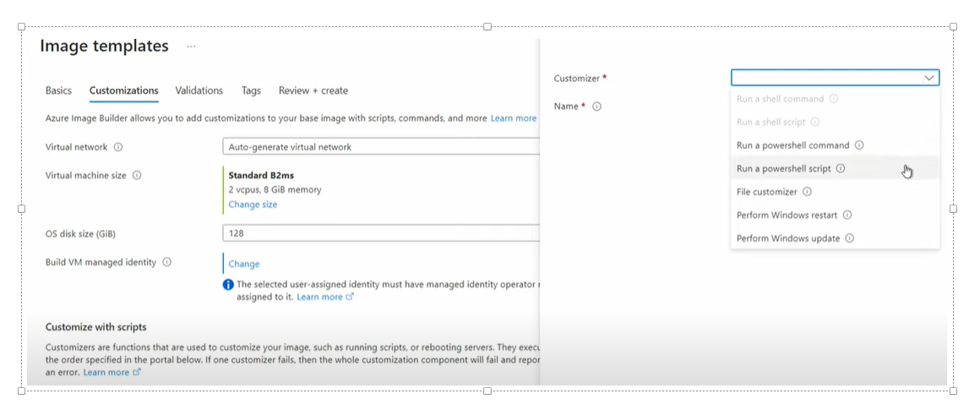The image size is (980, 410).
Task: Switch to the Basics tab
Action: click(59, 90)
